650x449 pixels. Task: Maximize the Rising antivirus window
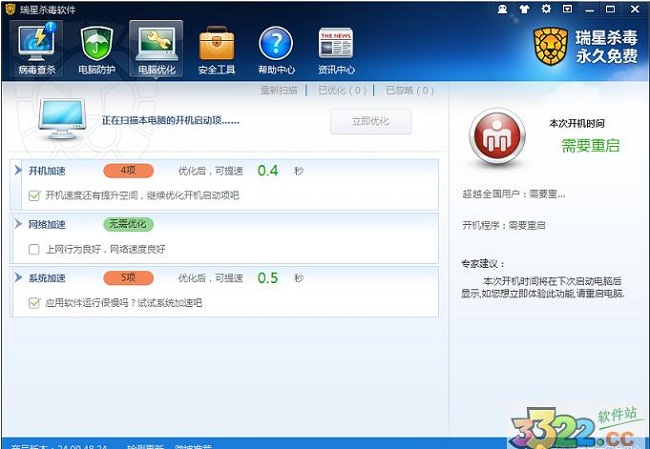pyautogui.click(x=611, y=9)
